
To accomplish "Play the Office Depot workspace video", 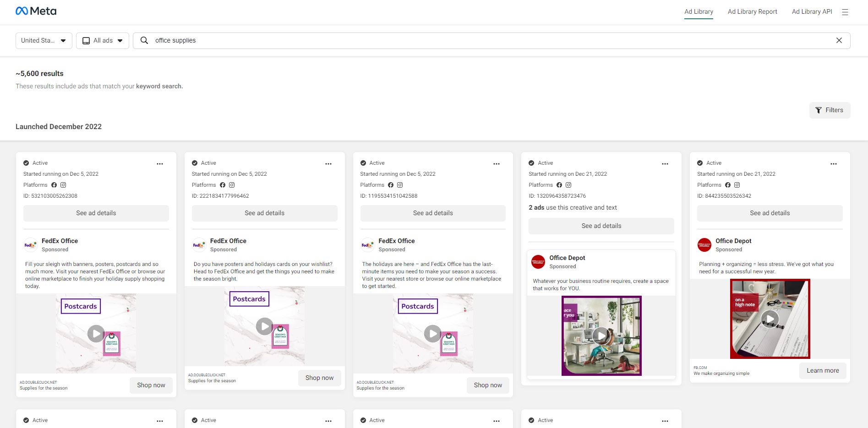I will coord(601,336).
